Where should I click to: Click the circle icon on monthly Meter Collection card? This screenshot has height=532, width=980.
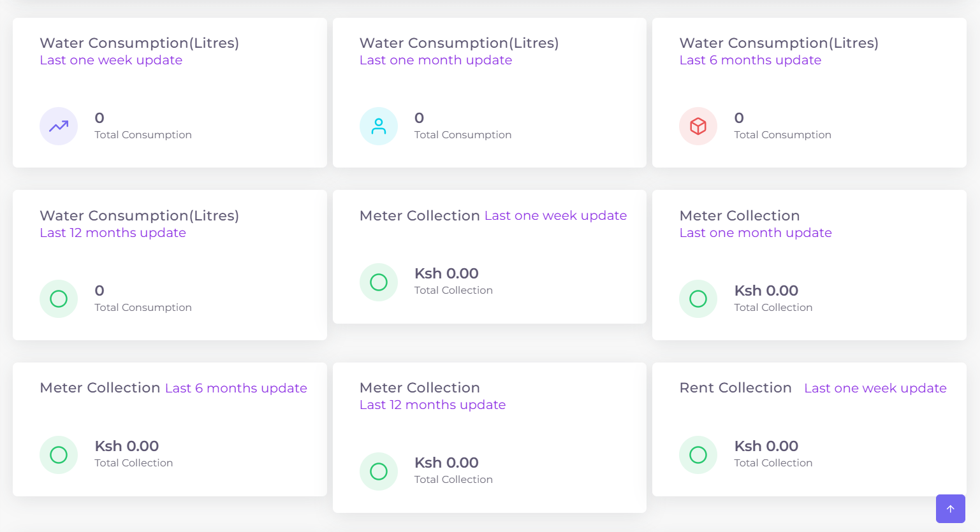pyautogui.click(x=698, y=299)
